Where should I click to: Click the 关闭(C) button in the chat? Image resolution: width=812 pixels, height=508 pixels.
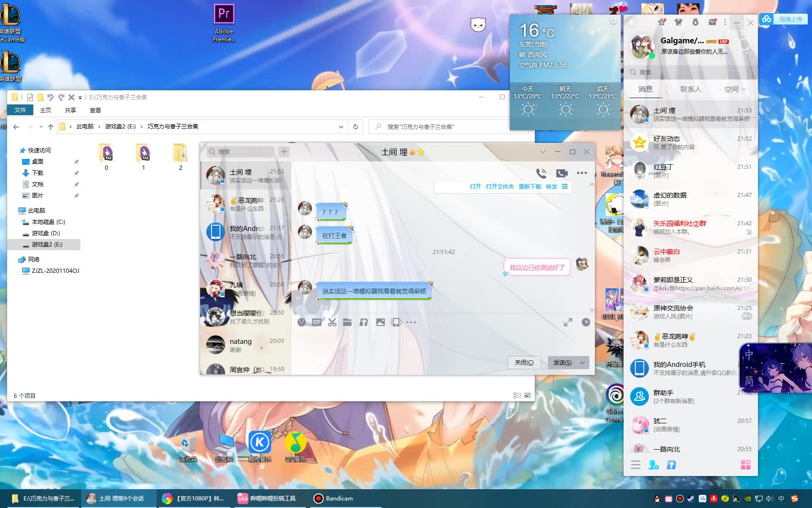pos(524,363)
